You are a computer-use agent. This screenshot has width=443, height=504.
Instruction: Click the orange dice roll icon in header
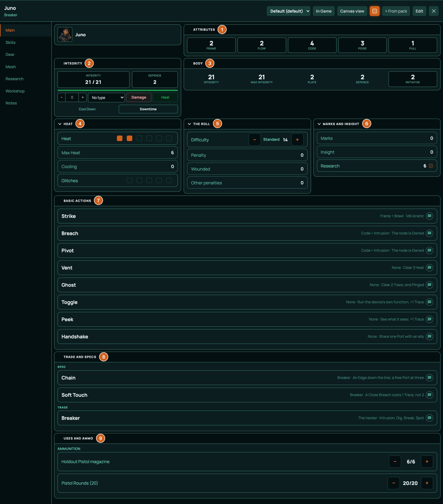tap(374, 11)
